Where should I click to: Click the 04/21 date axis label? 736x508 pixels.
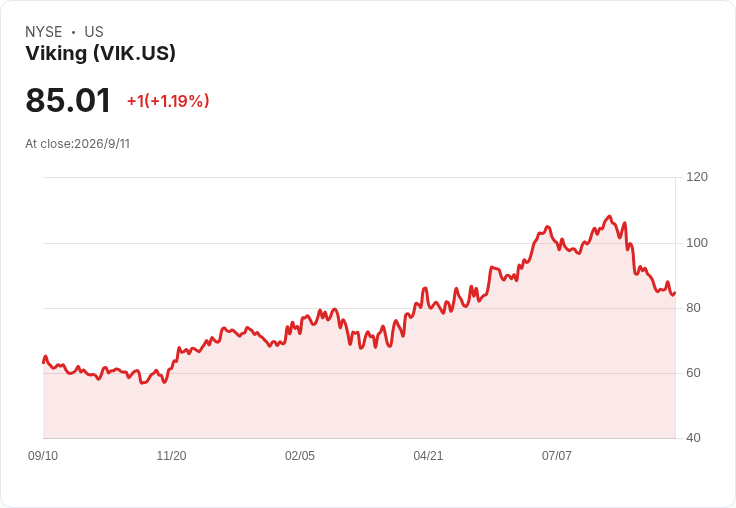pos(428,455)
